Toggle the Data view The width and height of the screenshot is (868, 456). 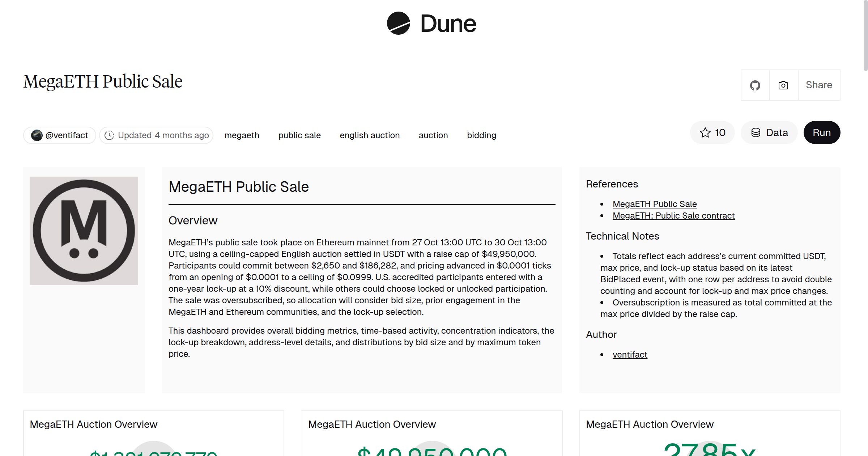tap(769, 132)
